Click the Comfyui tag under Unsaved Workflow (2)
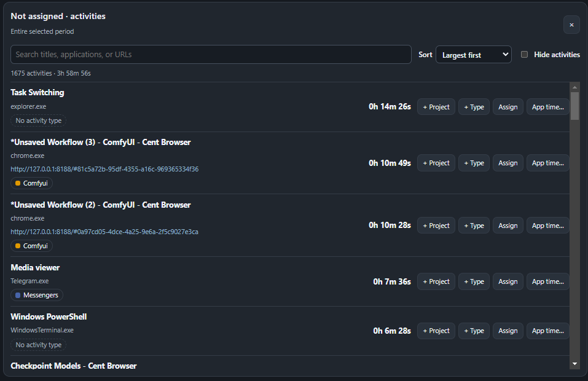The height and width of the screenshot is (381, 588). (31, 246)
